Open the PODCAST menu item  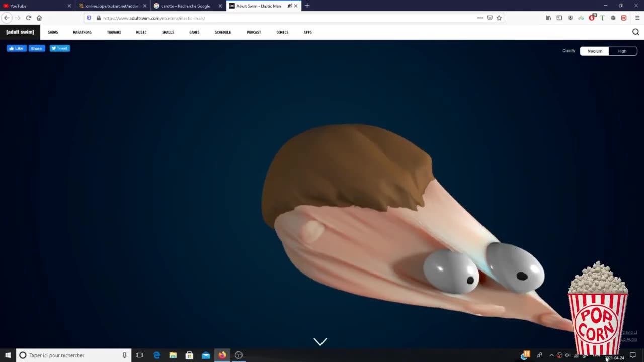(254, 32)
